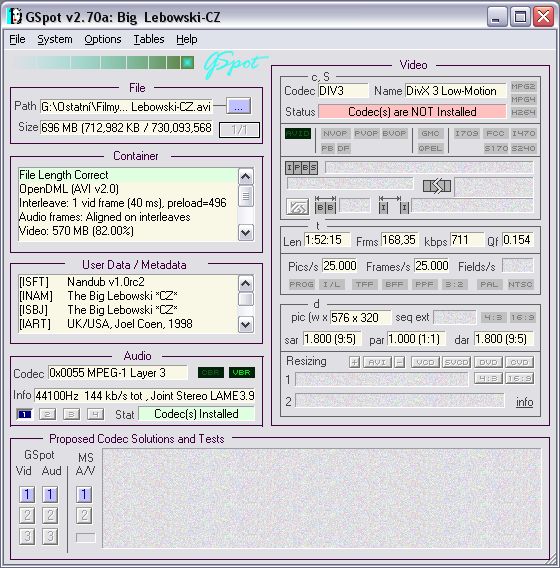The height and width of the screenshot is (568, 560).
Task: Click the B-B frame distance icon
Action: (x=325, y=205)
